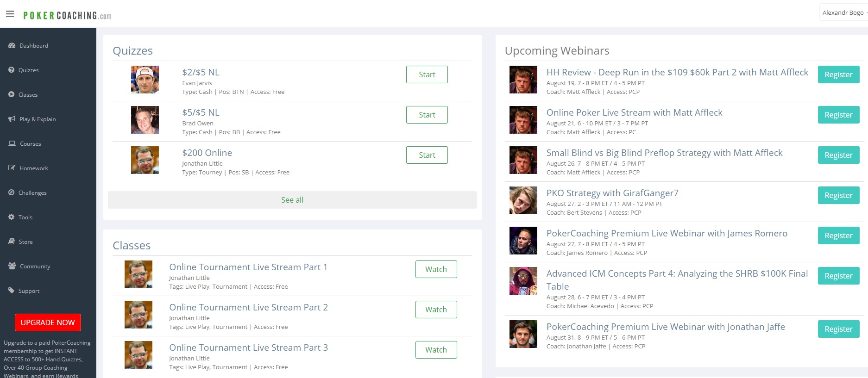
Task: Click the Tools gear icon
Action: (x=11, y=217)
